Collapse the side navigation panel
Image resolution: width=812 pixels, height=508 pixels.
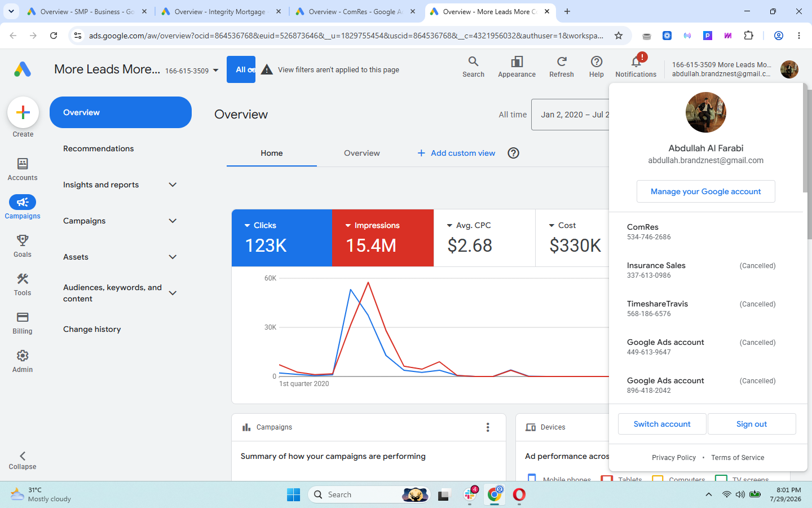(23, 461)
